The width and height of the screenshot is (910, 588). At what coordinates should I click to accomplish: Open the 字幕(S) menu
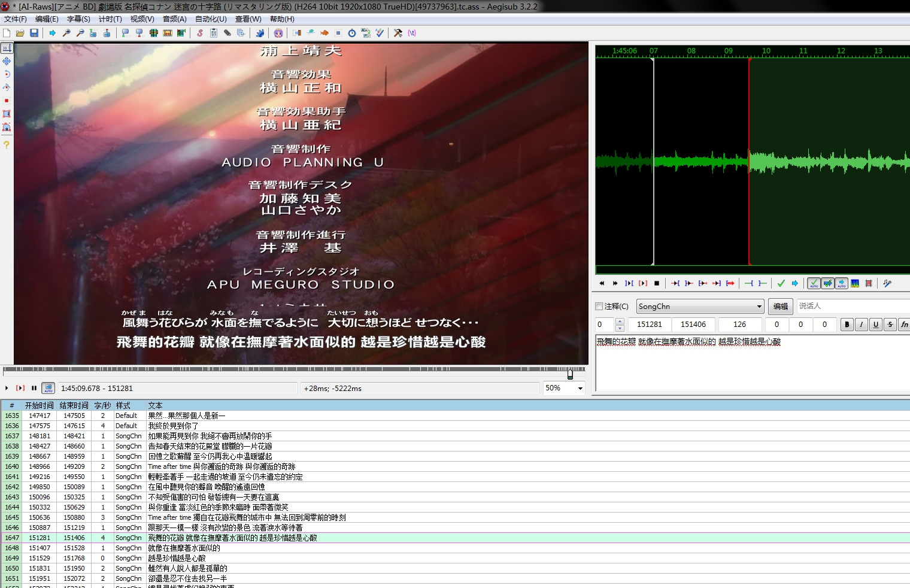coord(78,19)
